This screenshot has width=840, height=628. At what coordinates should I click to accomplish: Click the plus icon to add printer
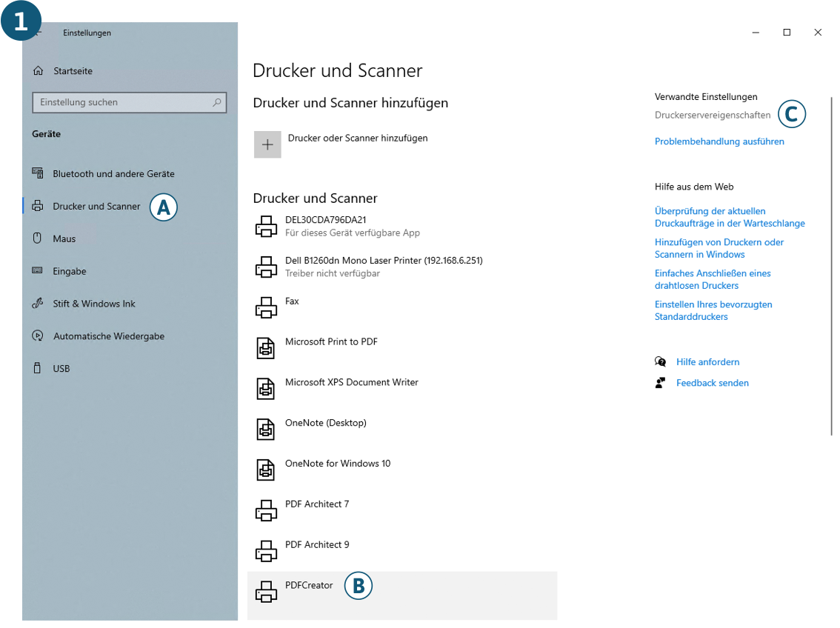267,144
